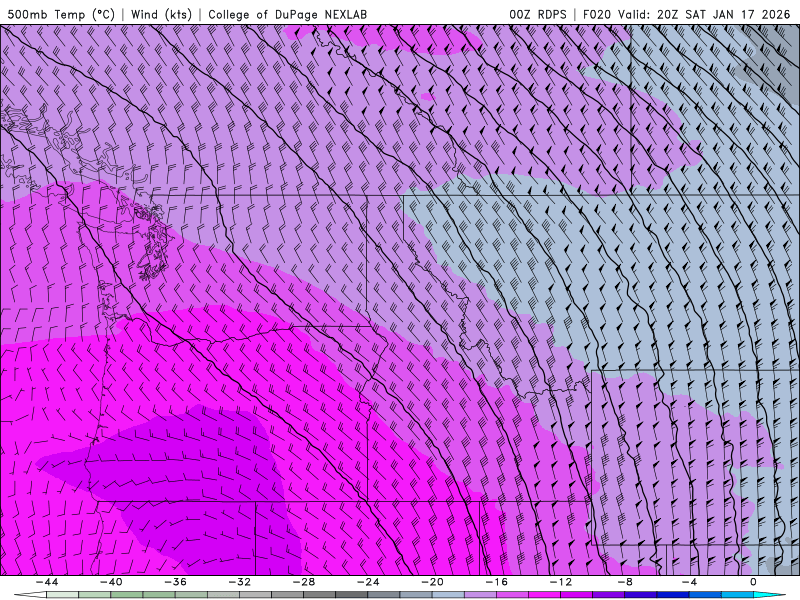Click the -12 color scale label
This screenshot has height=600, width=800.
(x=561, y=582)
